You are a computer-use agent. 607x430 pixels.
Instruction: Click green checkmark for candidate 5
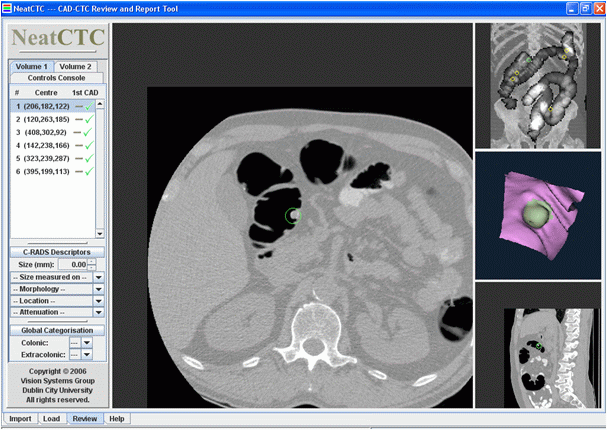89,158
